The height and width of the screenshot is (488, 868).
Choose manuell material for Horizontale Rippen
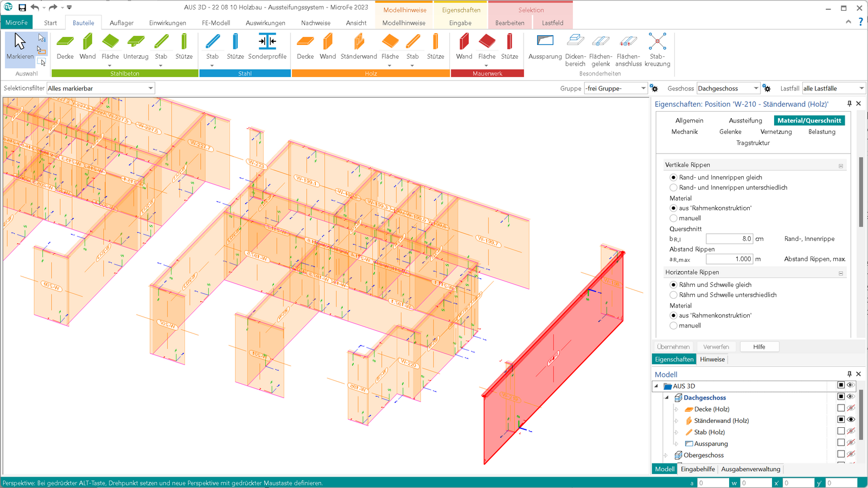click(673, 326)
